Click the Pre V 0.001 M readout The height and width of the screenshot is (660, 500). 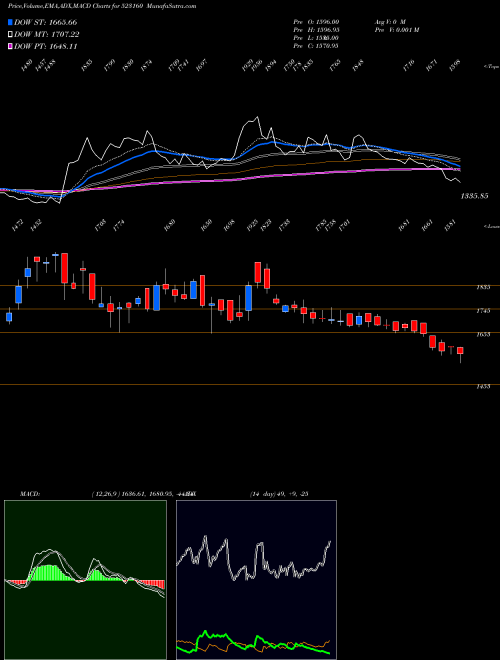pyautogui.click(x=396, y=30)
